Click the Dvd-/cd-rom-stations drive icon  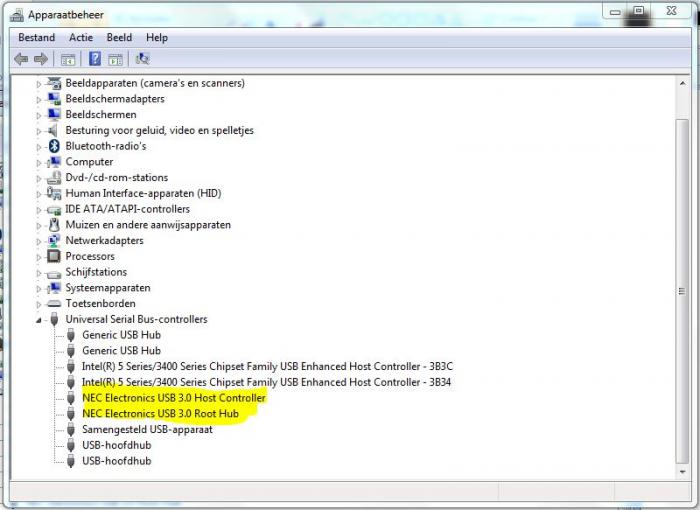pos(54,177)
